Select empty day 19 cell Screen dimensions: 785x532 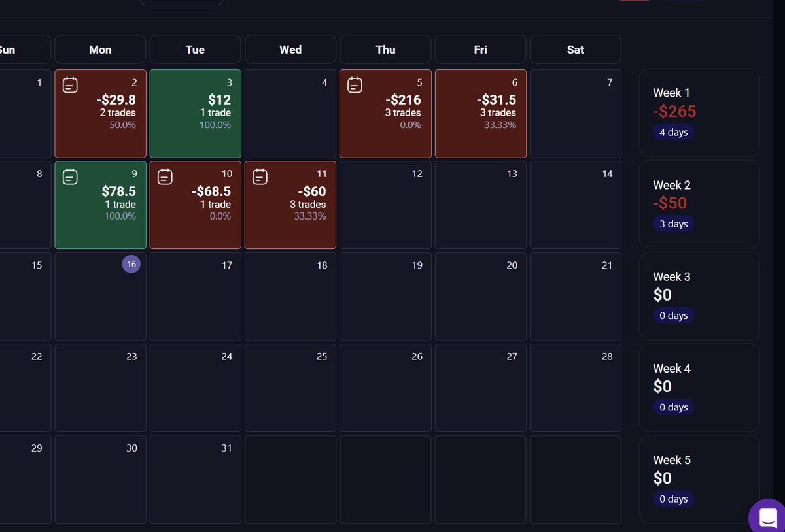click(385, 297)
